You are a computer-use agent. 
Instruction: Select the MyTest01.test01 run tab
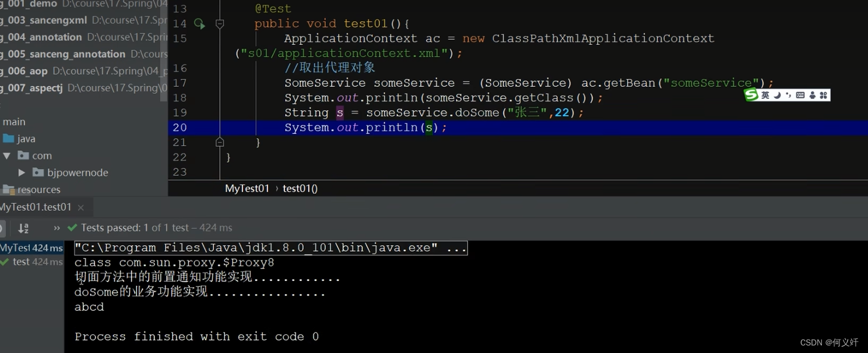tap(36, 207)
